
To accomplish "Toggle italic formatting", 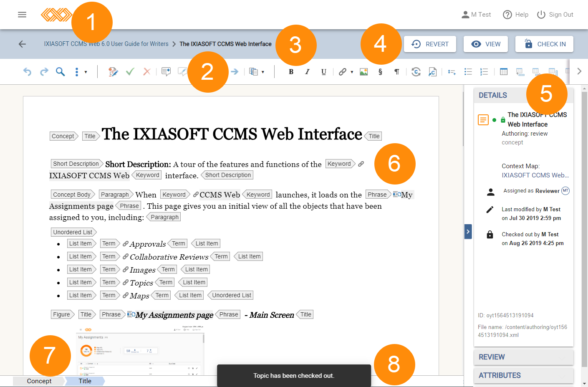I will [x=307, y=72].
